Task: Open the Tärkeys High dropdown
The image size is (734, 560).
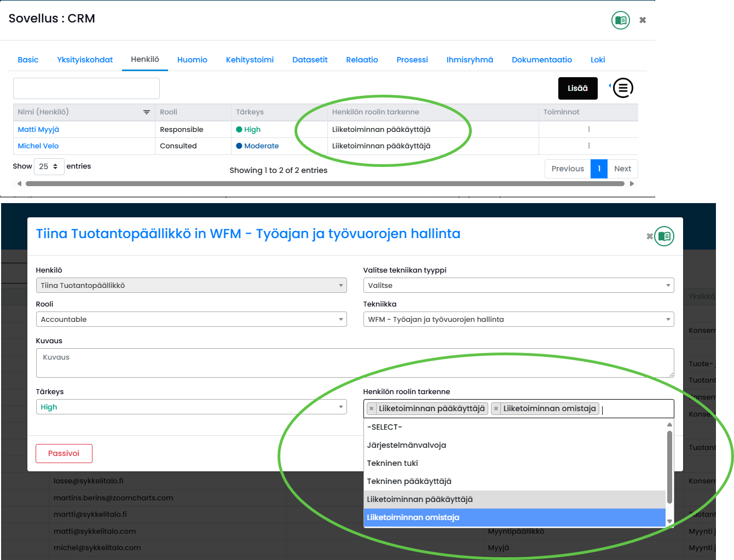Action: (191, 407)
